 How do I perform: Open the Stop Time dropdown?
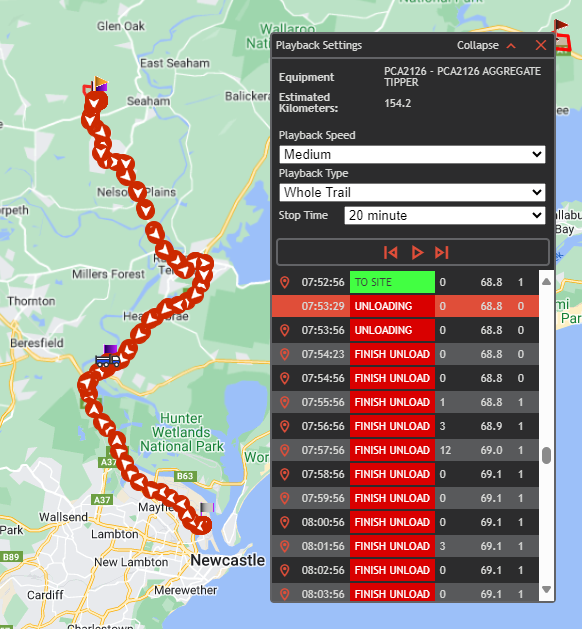[444, 216]
